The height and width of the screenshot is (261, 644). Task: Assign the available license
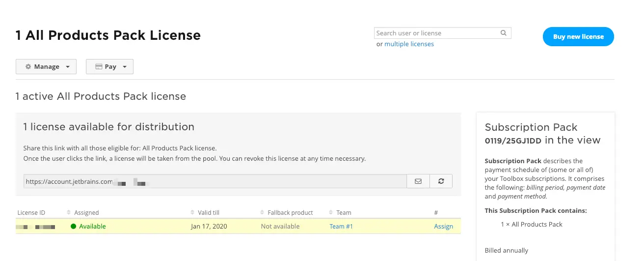click(x=443, y=227)
